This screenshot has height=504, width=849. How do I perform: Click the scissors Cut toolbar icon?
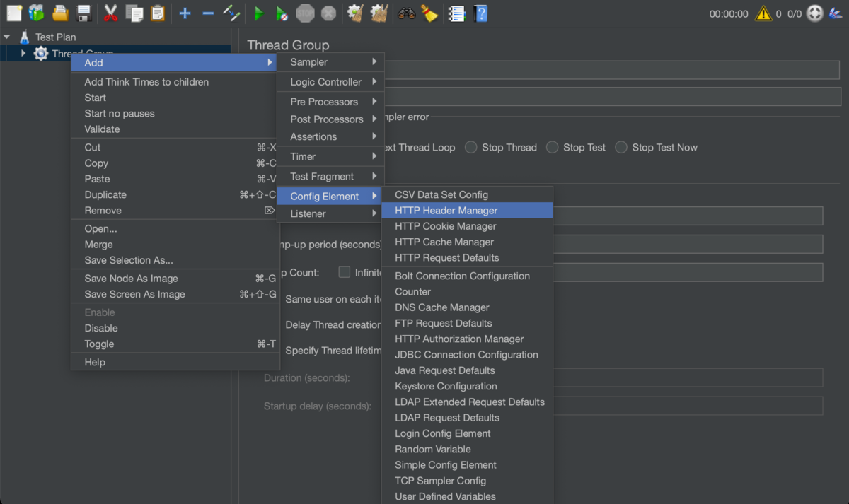coord(111,13)
